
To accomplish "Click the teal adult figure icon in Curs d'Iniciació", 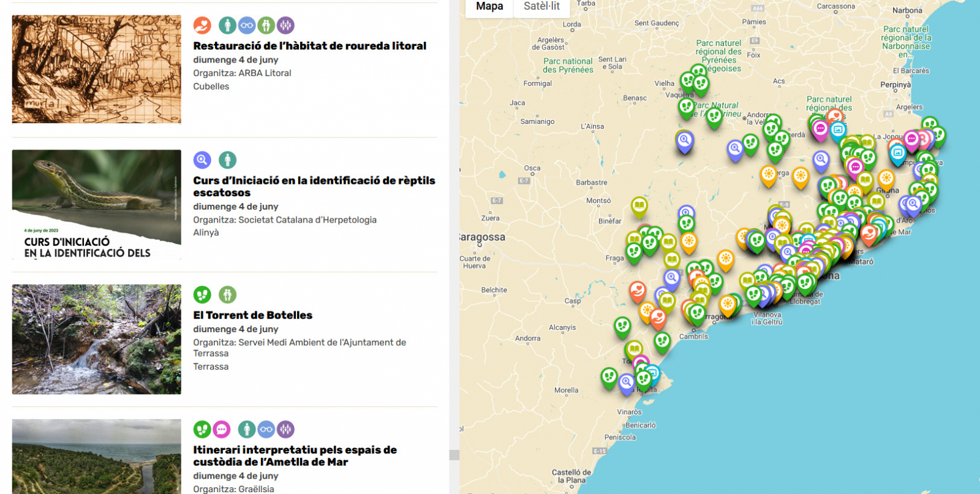I will click(x=227, y=160).
